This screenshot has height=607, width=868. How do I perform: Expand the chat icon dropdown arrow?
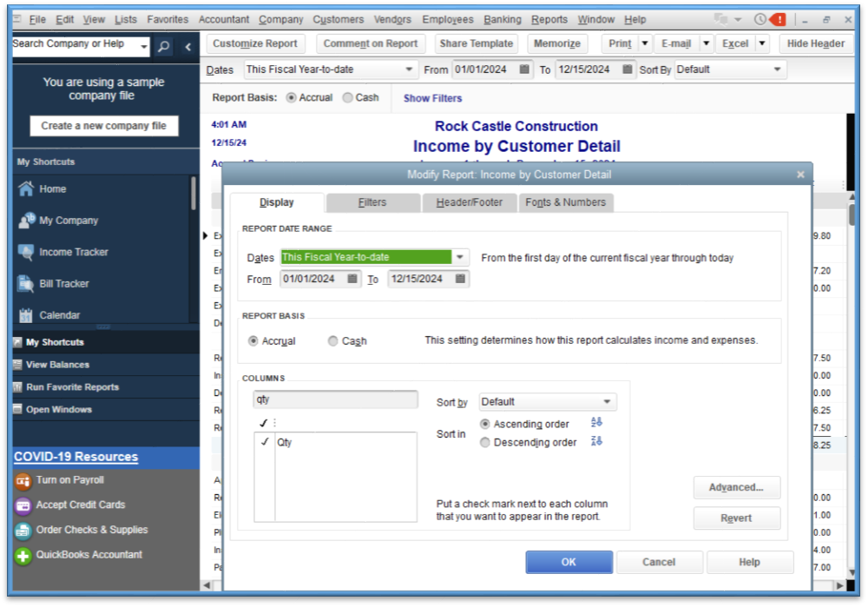pos(738,19)
